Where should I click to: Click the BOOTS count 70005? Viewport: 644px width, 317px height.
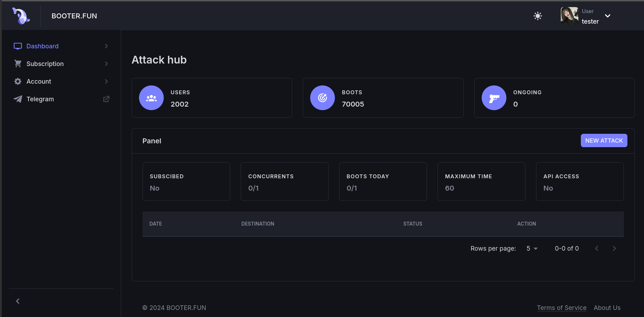coord(353,104)
